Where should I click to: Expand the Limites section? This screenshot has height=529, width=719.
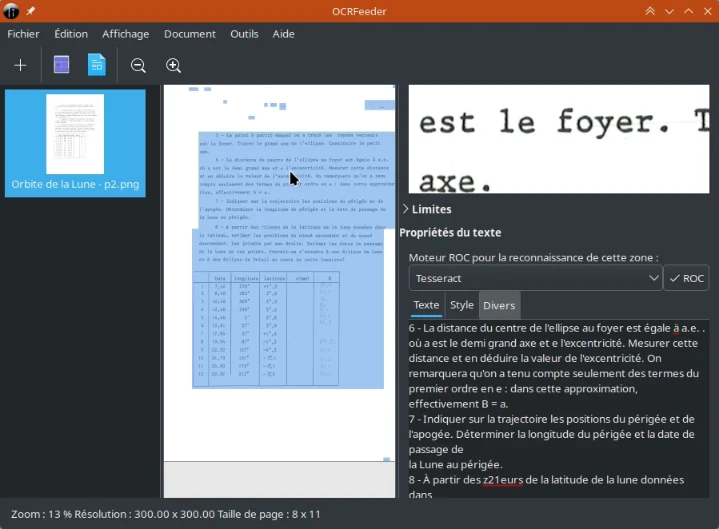tap(427, 209)
